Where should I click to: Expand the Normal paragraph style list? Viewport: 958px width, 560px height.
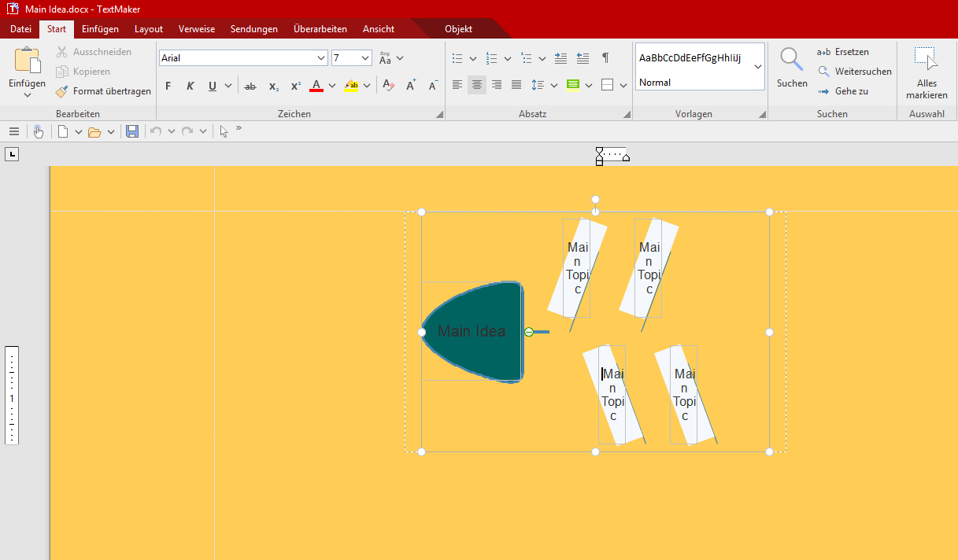click(x=757, y=67)
